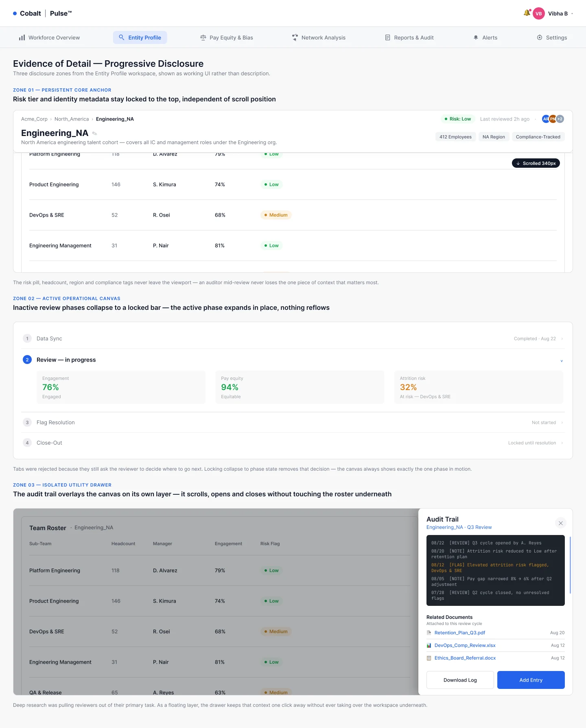Go to the Network Analysis tab

(319, 37)
